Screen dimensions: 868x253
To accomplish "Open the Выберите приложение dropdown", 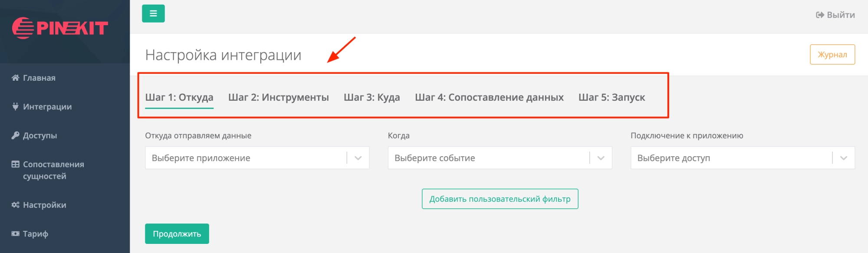I will pos(257,158).
